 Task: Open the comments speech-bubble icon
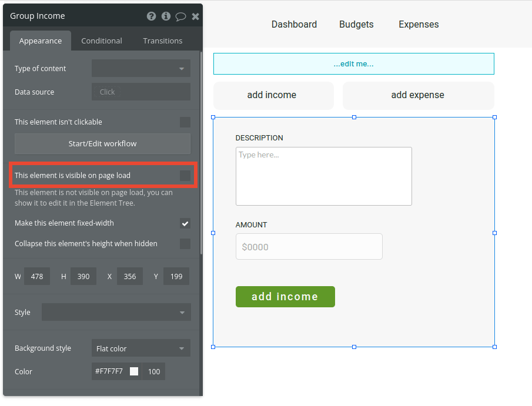click(180, 16)
